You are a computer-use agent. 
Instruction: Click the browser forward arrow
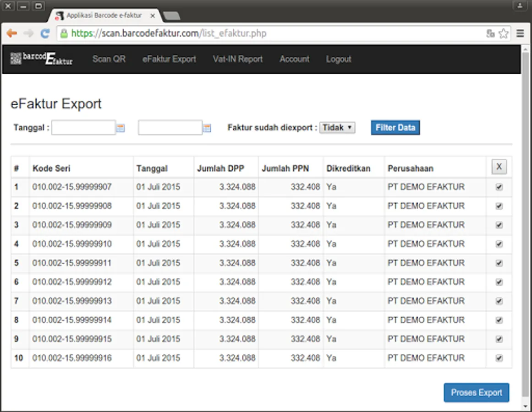[x=28, y=33]
